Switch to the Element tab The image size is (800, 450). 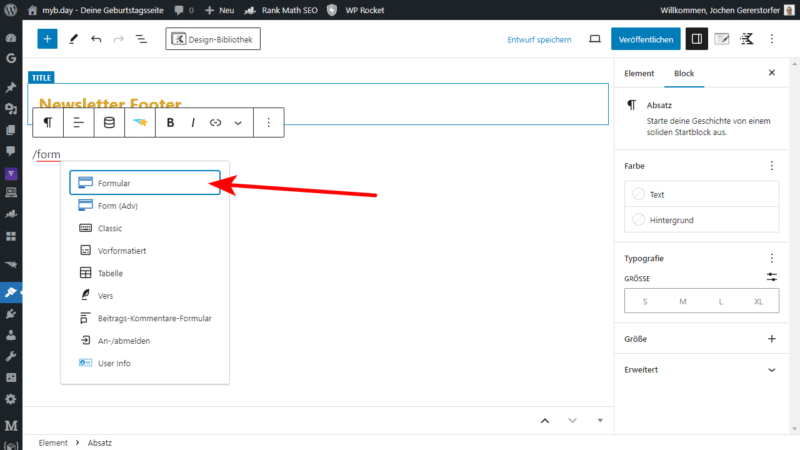(639, 73)
